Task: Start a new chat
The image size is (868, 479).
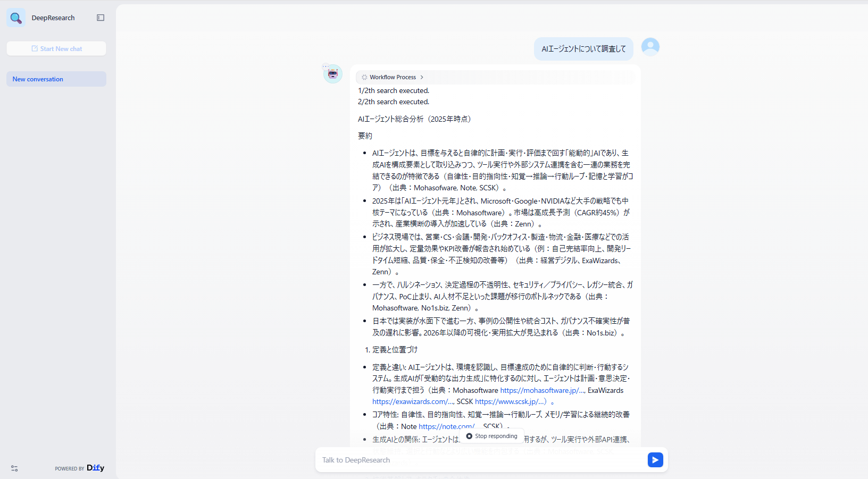Action: 56,49
